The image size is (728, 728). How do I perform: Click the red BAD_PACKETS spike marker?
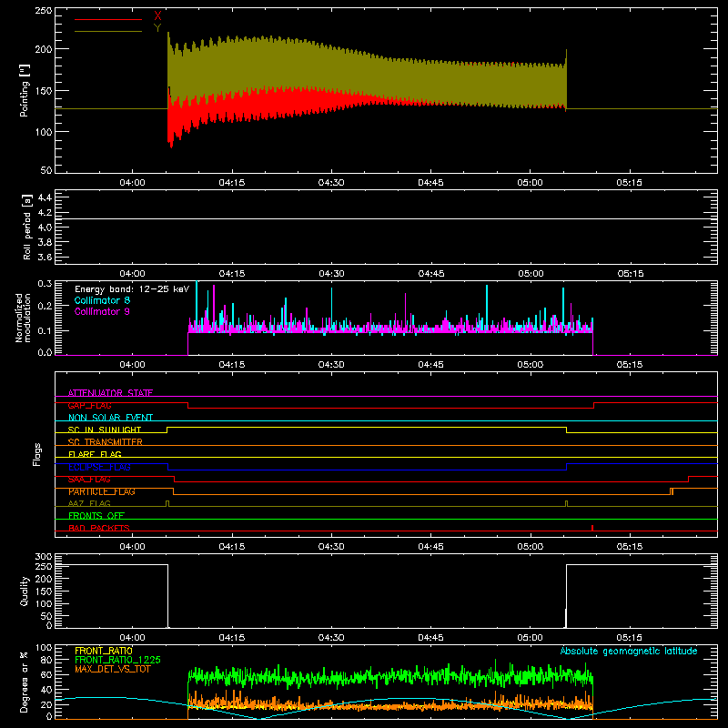coord(592,528)
